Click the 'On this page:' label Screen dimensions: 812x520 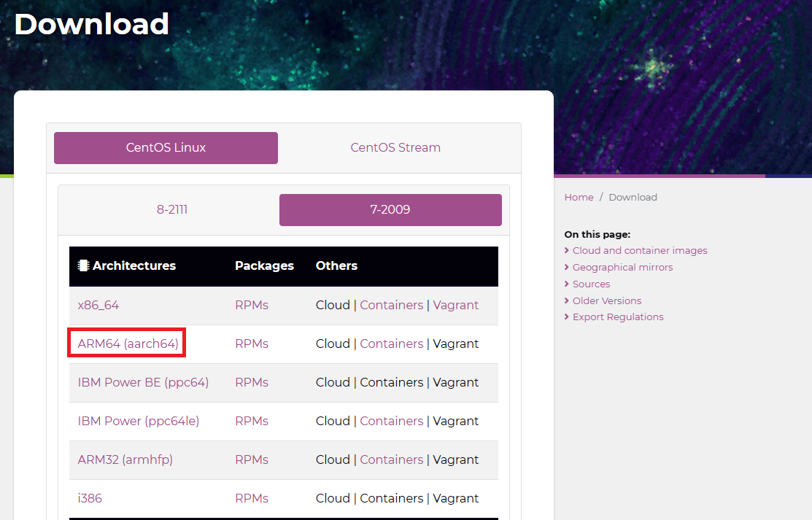point(597,235)
